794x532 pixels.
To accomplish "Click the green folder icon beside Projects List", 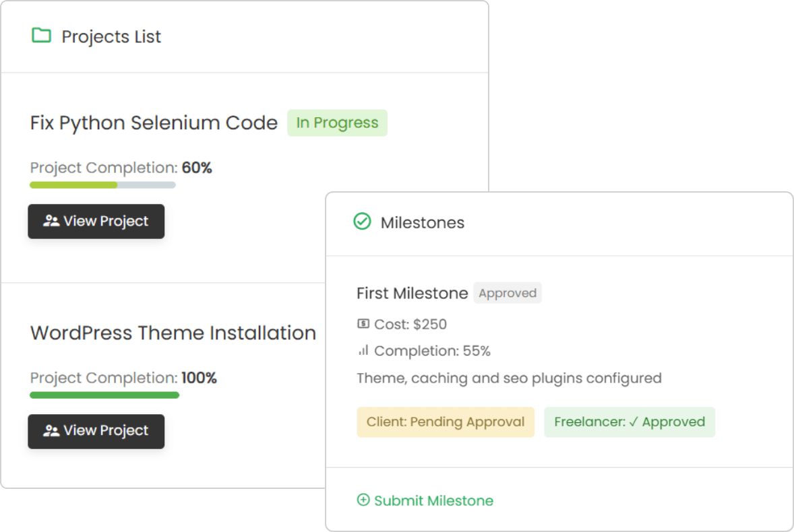I will 42,36.
